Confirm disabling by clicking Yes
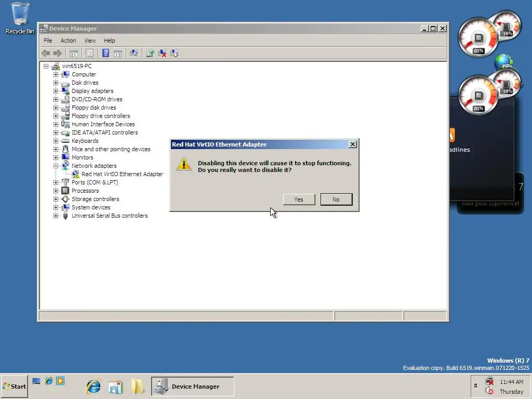Screen dimensions: 532x399 tap(299, 199)
